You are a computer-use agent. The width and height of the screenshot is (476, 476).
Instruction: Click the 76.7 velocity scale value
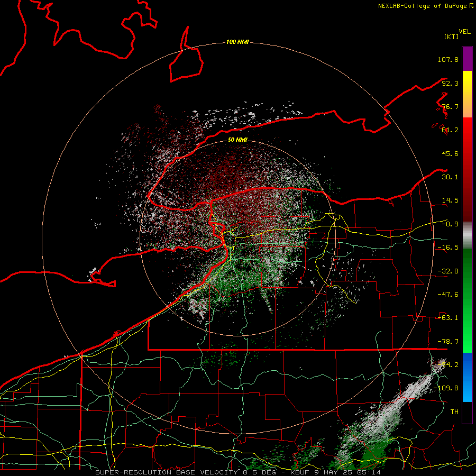tap(450, 106)
